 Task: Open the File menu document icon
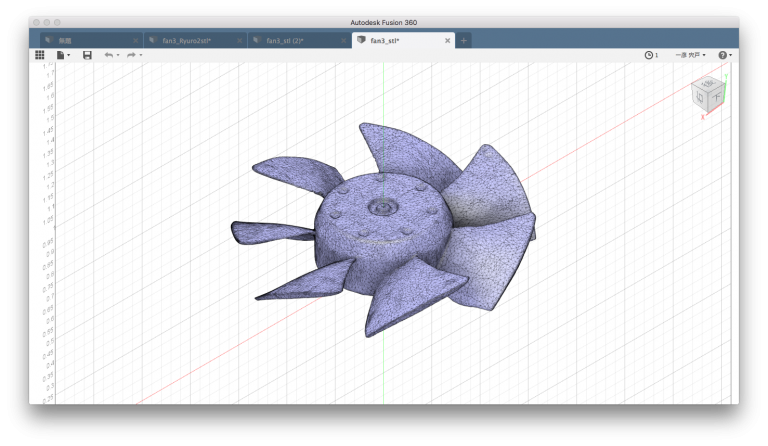(x=61, y=55)
